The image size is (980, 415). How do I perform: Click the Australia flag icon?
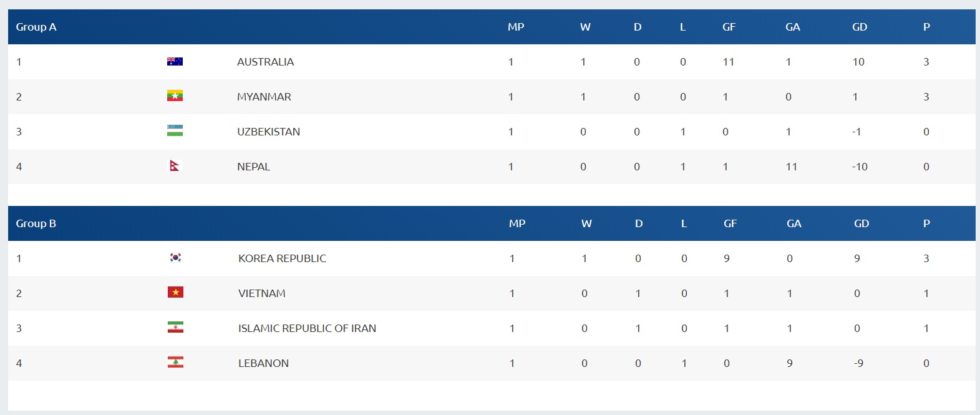(175, 61)
